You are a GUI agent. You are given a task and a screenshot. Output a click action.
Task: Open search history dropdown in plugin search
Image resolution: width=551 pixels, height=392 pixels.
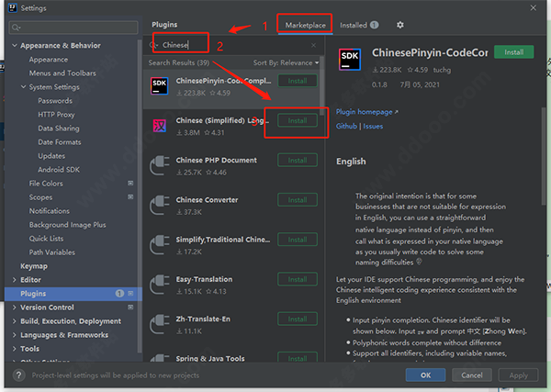(153, 45)
